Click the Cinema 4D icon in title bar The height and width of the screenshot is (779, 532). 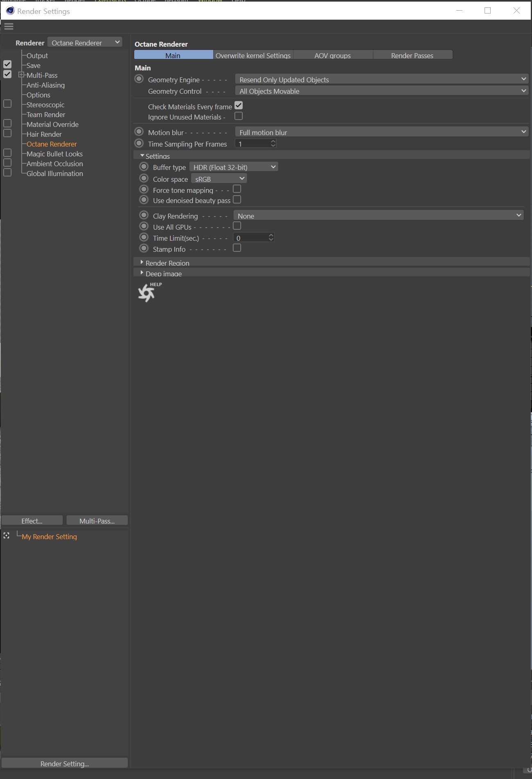tap(10, 11)
